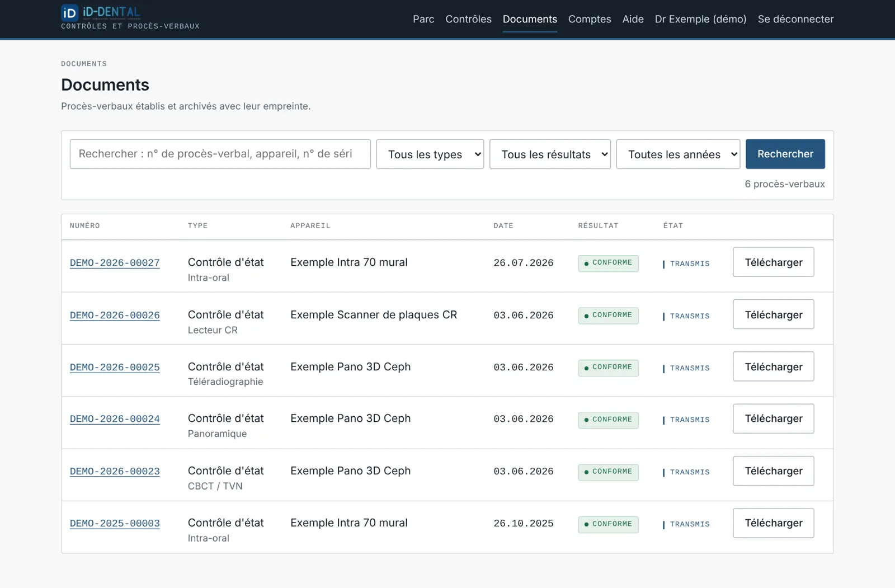This screenshot has width=895, height=588.
Task: Download procès-verbal DEMO-2026-00027
Action: [x=774, y=262]
